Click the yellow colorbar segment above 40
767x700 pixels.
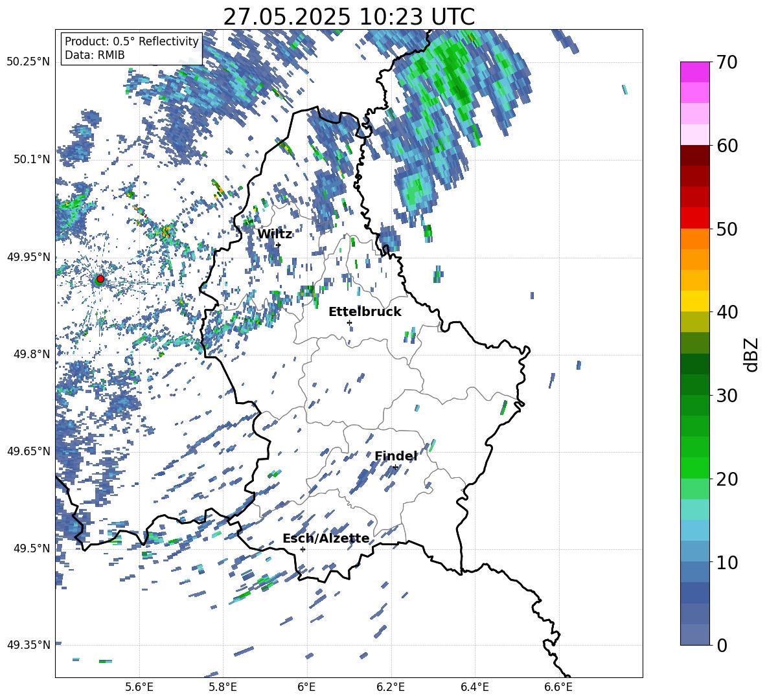coord(694,300)
